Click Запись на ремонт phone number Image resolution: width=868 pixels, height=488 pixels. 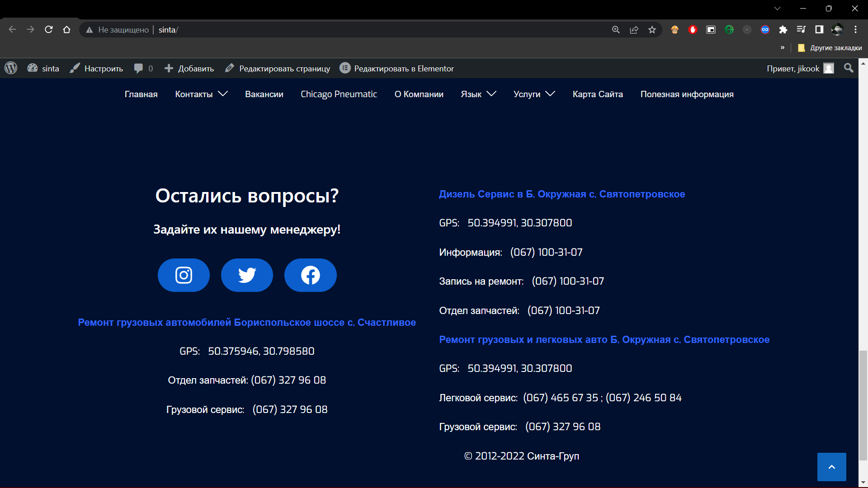pos(568,281)
